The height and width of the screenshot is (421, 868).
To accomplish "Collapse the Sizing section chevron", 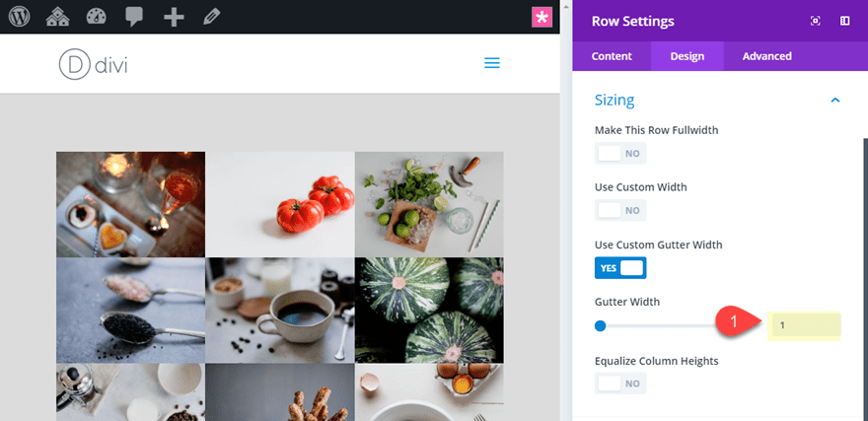I will pyautogui.click(x=835, y=101).
